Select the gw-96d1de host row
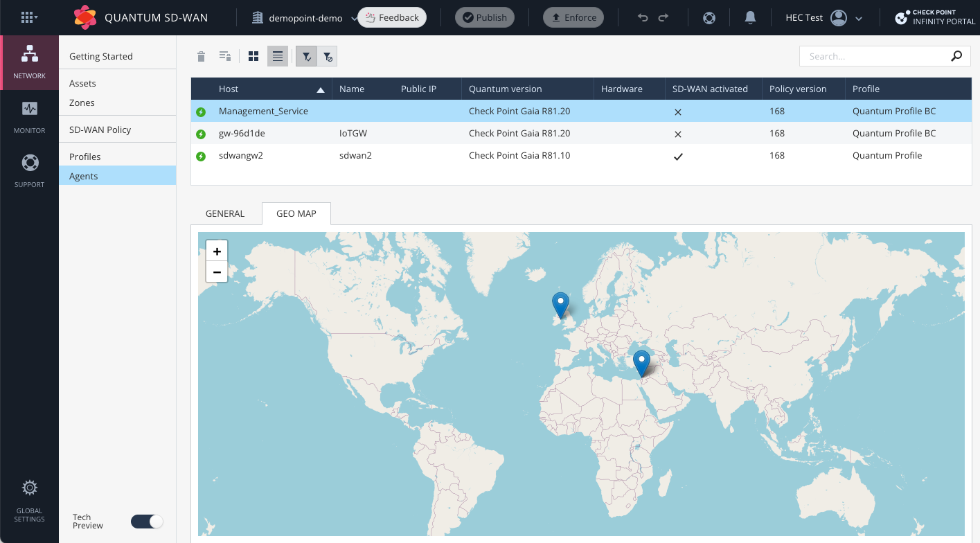 click(x=582, y=133)
